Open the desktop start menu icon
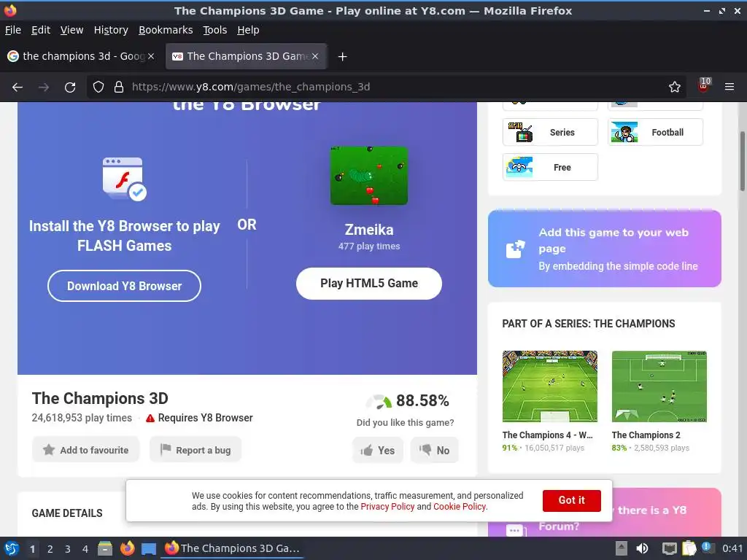 12,548
